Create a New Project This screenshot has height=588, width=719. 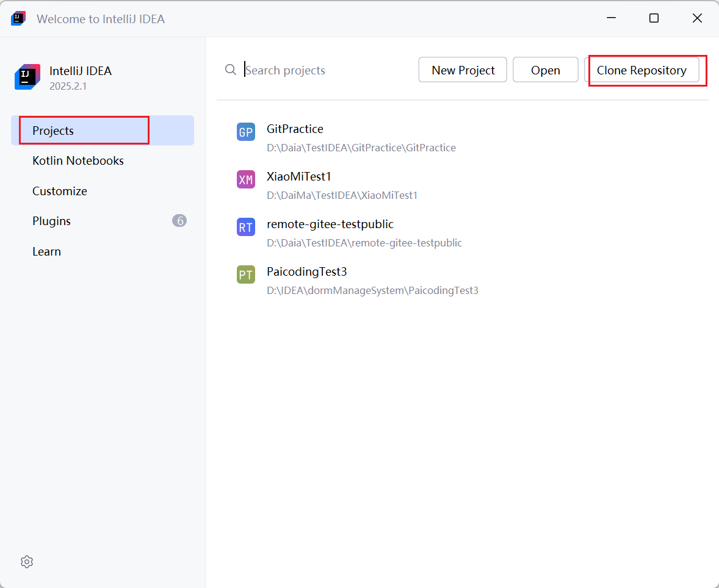point(463,70)
